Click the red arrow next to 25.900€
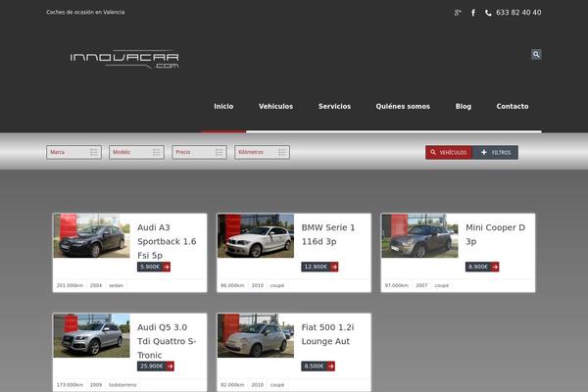Image resolution: width=588 pixels, height=392 pixels. pyautogui.click(x=170, y=367)
